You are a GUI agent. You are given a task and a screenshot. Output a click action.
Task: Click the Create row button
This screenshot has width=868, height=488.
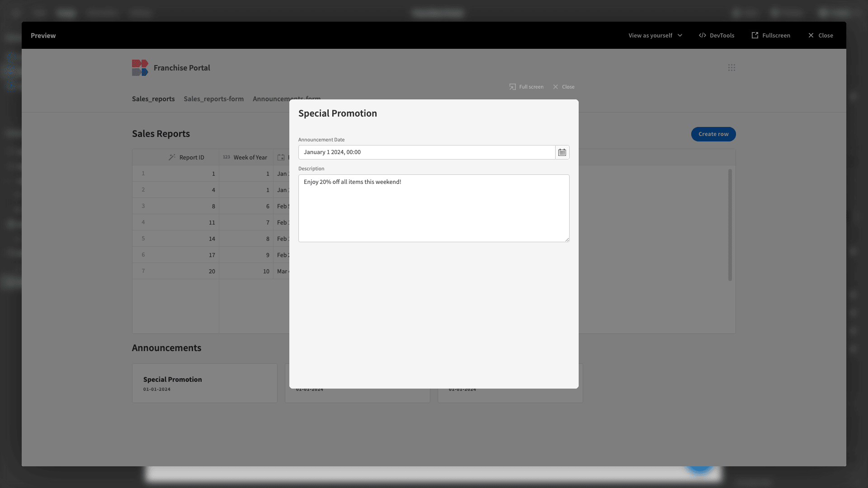point(713,134)
